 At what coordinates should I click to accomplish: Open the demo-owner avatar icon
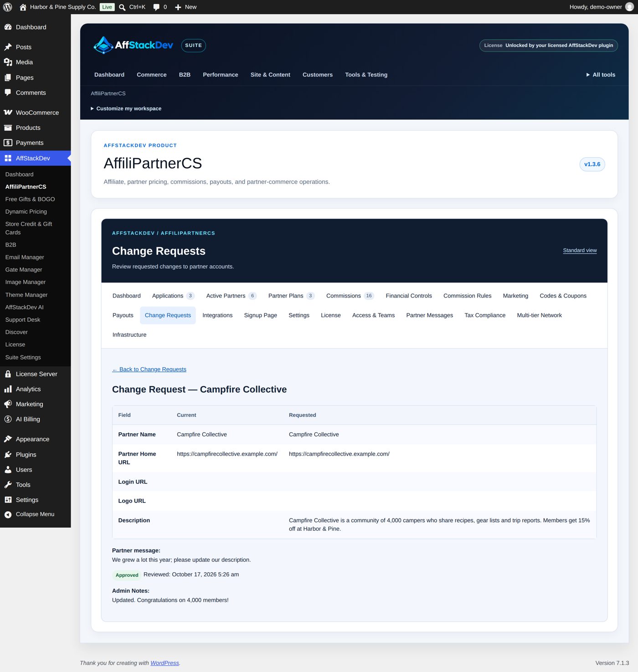point(629,7)
